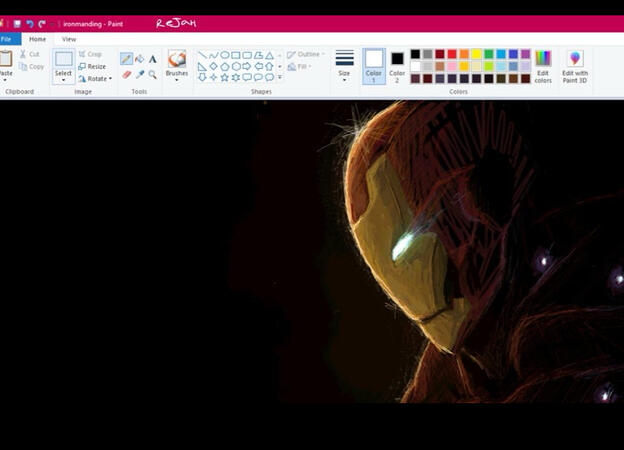Open Edit with Paint 3D
Screen dimensions: 624x450
tap(575, 66)
